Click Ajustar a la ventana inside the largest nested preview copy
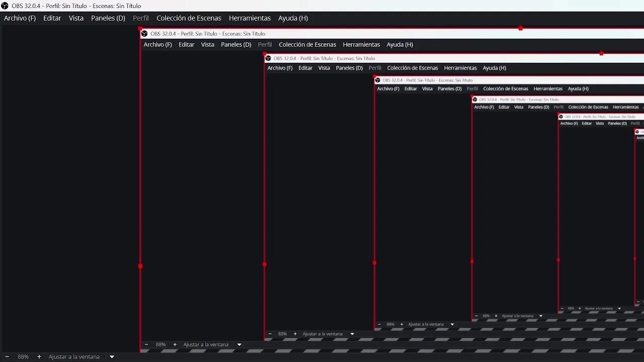The image size is (644, 362). (206, 344)
